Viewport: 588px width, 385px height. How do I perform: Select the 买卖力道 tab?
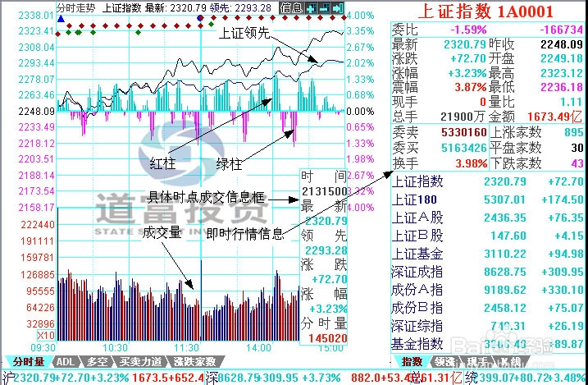[x=140, y=362]
